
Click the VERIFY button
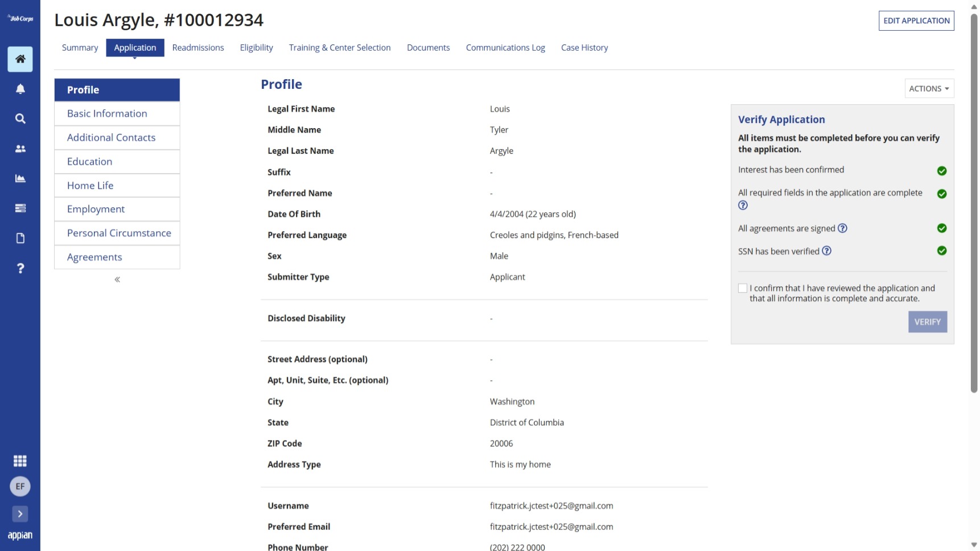point(928,322)
